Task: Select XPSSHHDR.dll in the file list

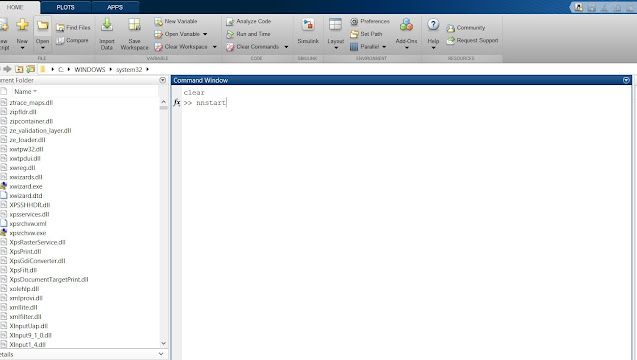Action: (x=30, y=205)
